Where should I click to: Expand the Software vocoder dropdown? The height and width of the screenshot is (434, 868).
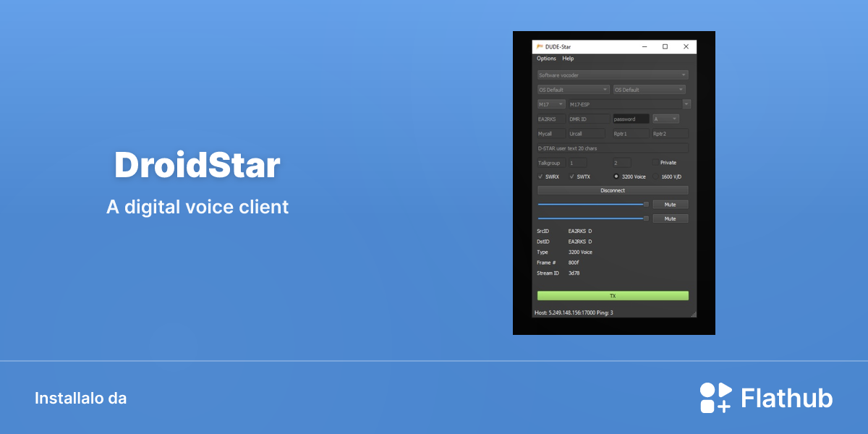click(613, 75)
